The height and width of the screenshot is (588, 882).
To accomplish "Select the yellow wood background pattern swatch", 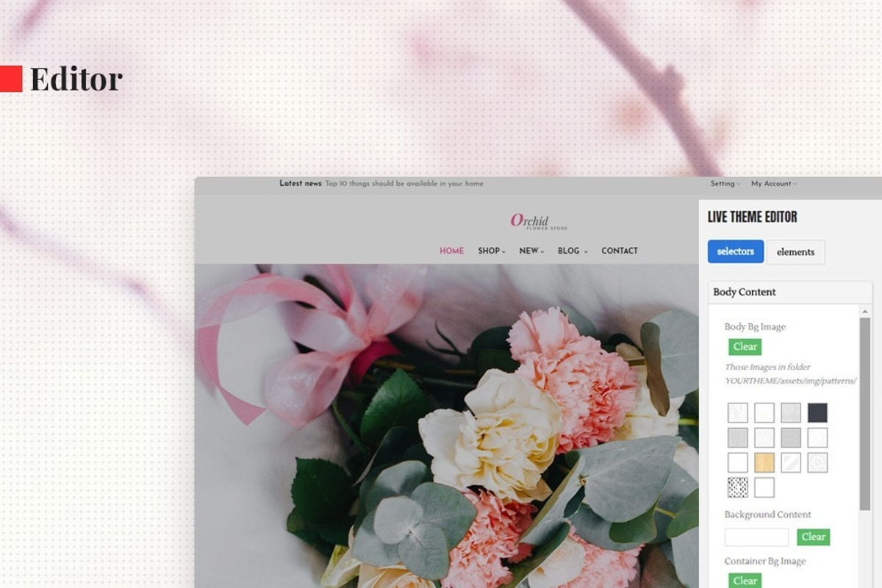I will pyautogui.click(x=764, y=462).
